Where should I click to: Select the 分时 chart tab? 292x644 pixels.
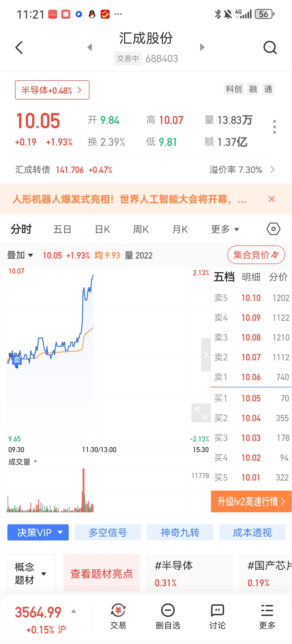(x=21, y=229)
